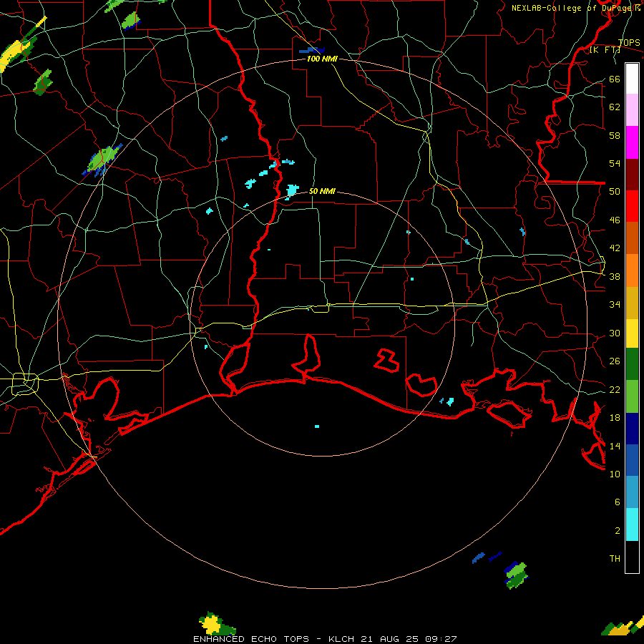Click the "50 NMI" range ring label
Viewport: 644px width, 644px height.
click(x=322, y=191)
